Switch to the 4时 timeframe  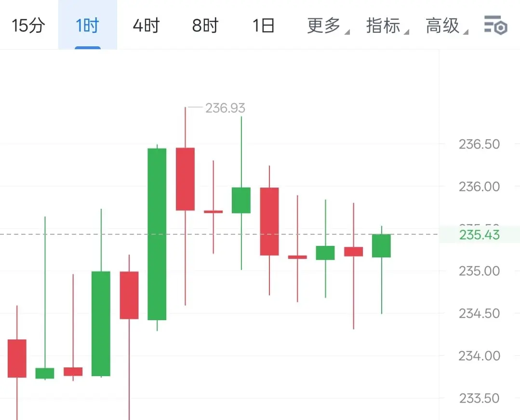coord(146,26)
